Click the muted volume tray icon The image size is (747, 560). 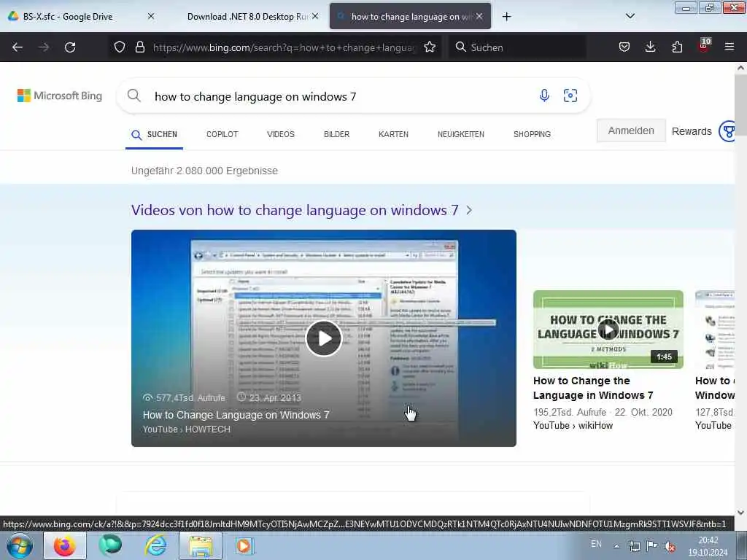click(670, 547)
